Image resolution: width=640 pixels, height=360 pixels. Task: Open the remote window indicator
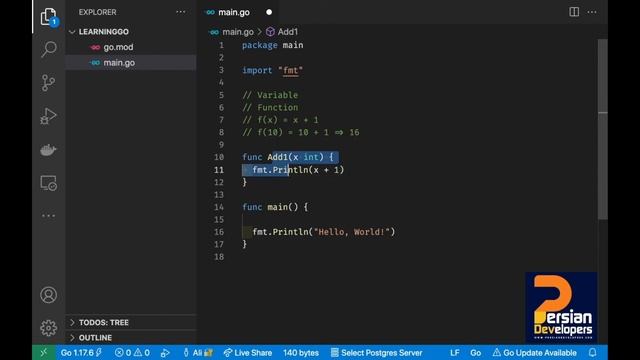pos(44,353)
